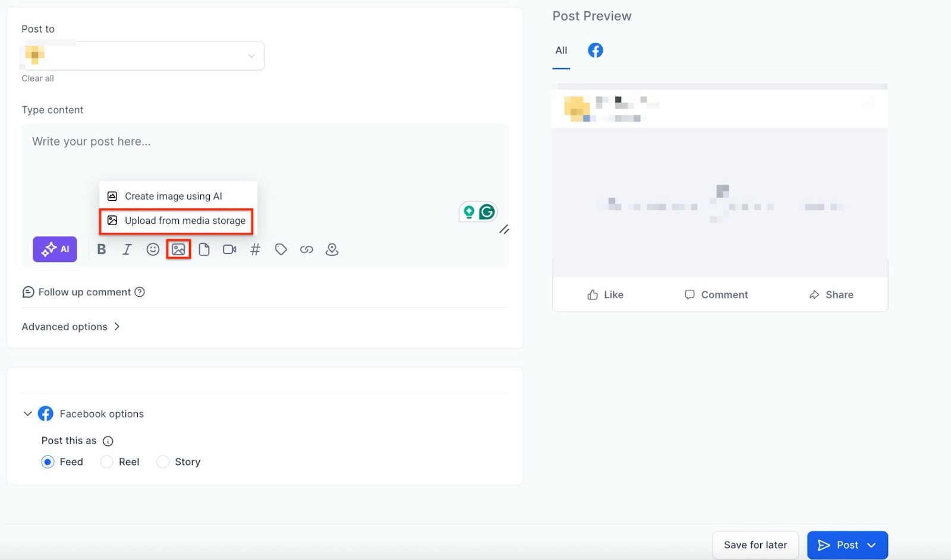Image resolution: width=951 pixels, height=560 pixels.
Task: Toggle italic formatting
Action: pyautogui.click(x=127, y=249)
